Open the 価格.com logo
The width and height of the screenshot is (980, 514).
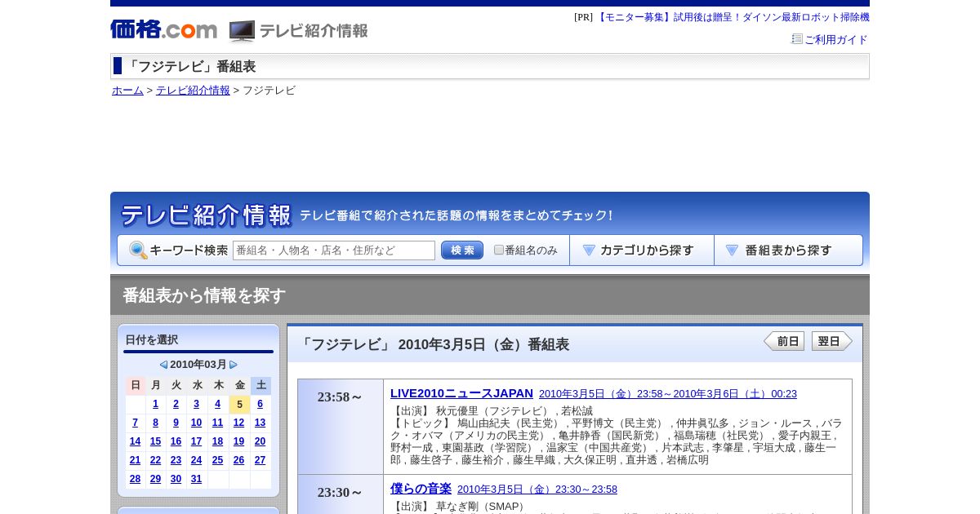163,29
